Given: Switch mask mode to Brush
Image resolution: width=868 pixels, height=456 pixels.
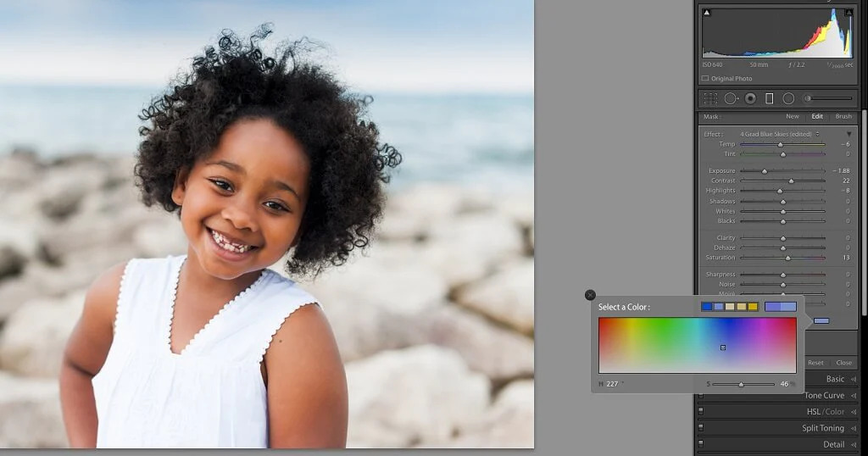Looking at the screenshot, I should [x=843, y=116].
